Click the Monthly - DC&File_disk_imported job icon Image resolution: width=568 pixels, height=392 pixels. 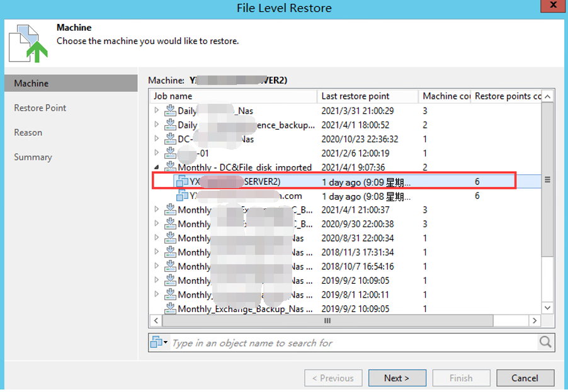pos(170,167)
